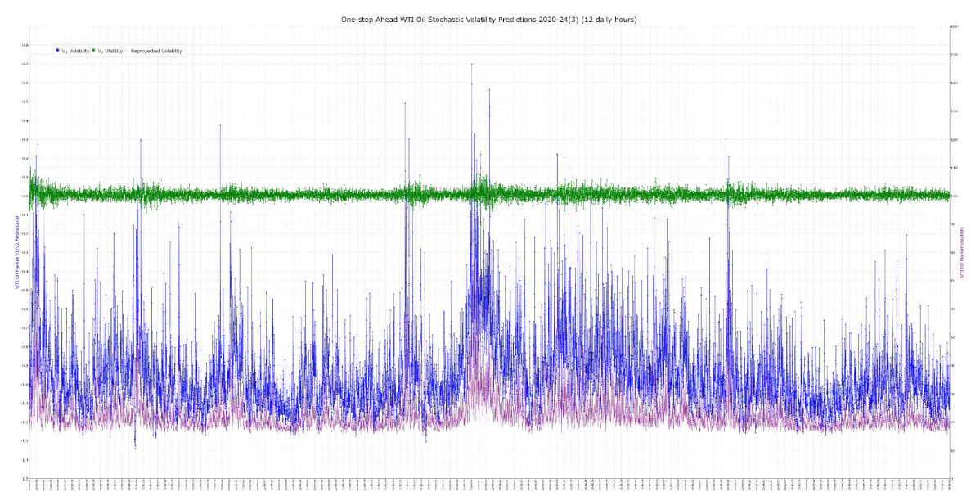This screenshot has width=980, height=501.
Task: Click the first date label on x-axis
Action: 29,488
